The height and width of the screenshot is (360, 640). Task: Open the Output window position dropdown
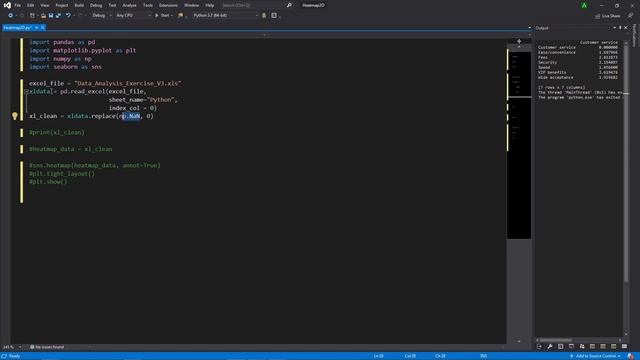click(614, 28)
